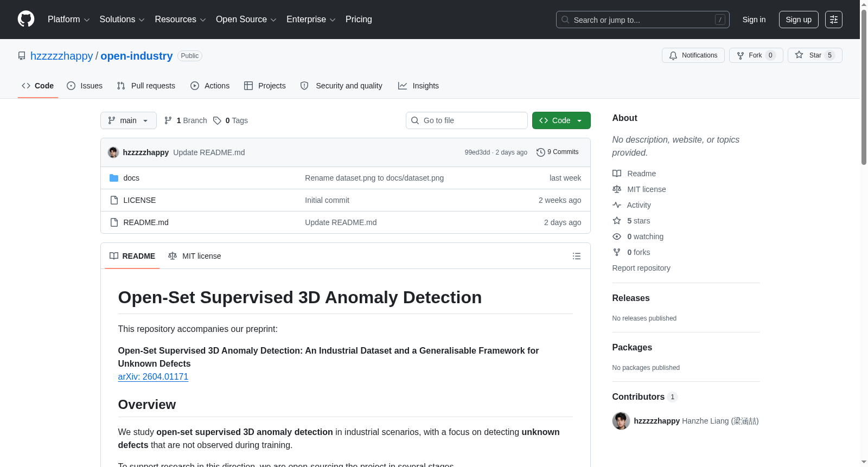
Task: Open the green Code dropdown button
Action: pos(561,120)
